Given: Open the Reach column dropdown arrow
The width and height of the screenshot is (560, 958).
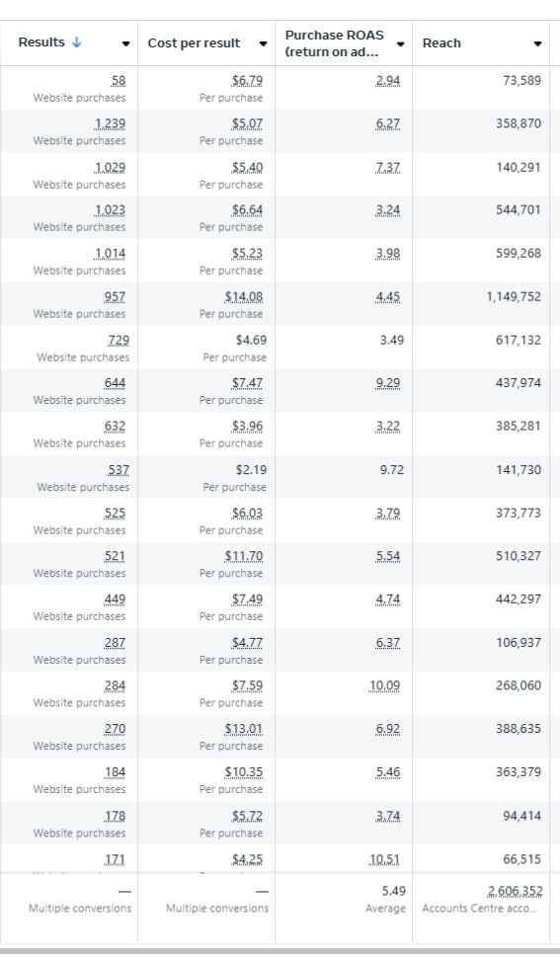Looking at the screenshot, I should pos(538,43).
